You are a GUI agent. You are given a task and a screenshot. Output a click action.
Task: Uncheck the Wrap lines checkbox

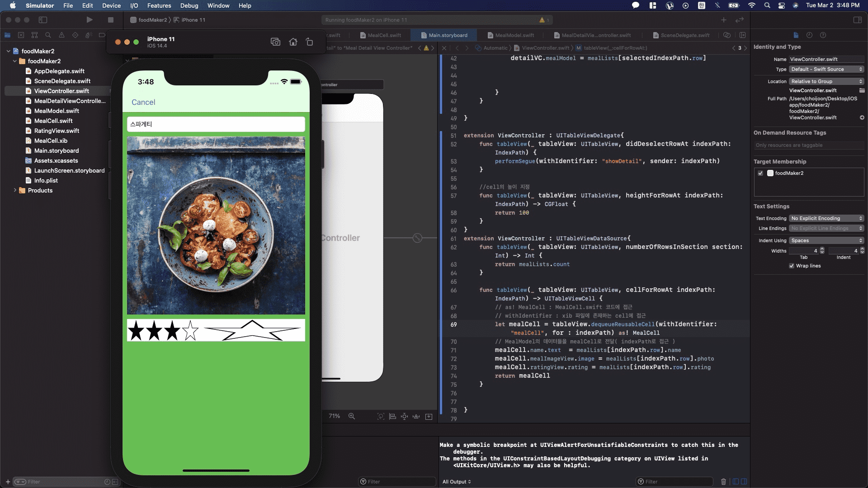pyautogui.click(x=792, y=266)
